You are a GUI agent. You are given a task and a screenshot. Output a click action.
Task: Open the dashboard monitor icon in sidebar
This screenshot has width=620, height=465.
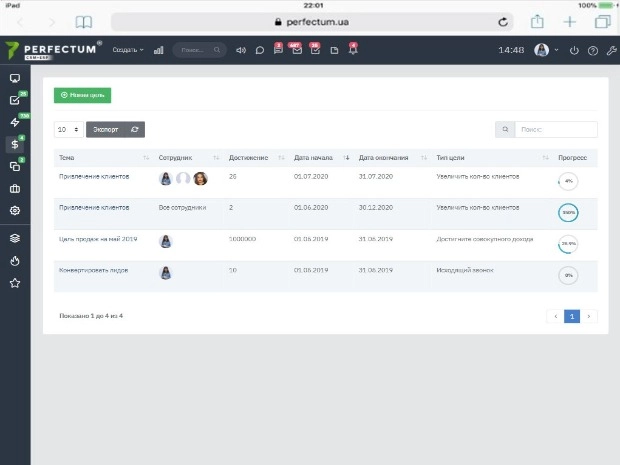(x=15, y=78)
